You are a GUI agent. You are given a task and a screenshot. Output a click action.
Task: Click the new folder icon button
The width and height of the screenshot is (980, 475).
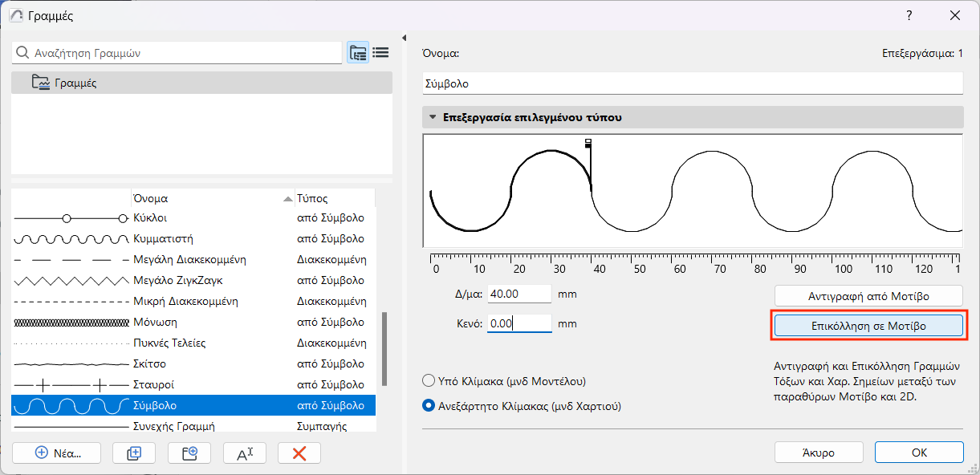click(x=189, y=453)
